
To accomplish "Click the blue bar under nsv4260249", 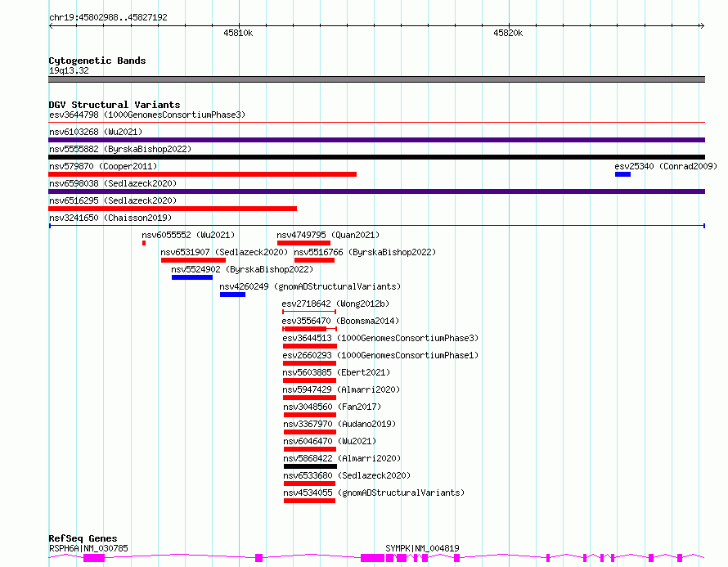I will point(232,295).
